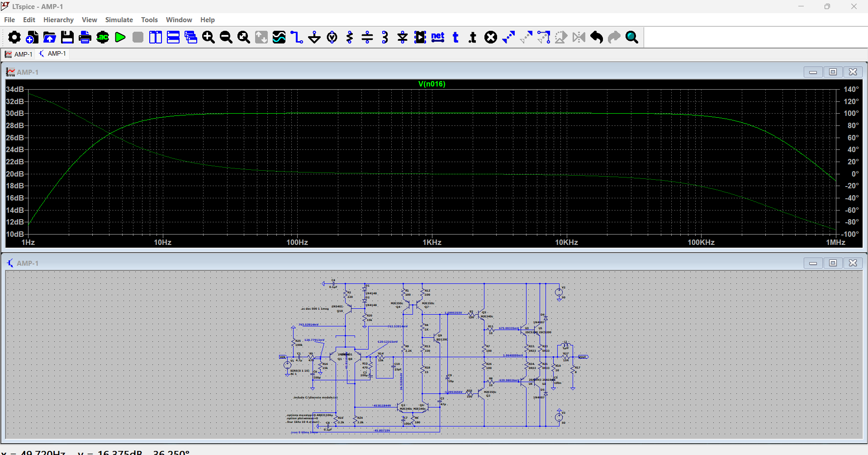Click the Drag tool icon
868x455 pixels.
544,37
